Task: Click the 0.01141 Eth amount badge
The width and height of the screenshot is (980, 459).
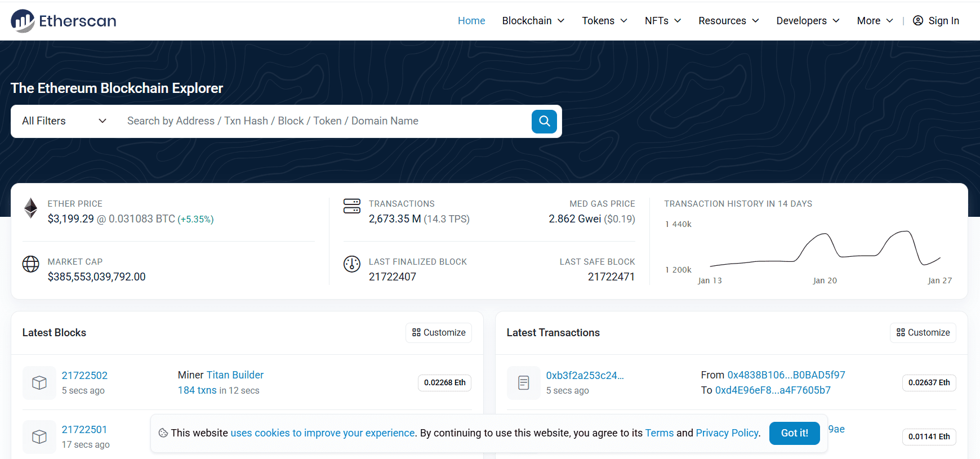Action: coord(929,437)
